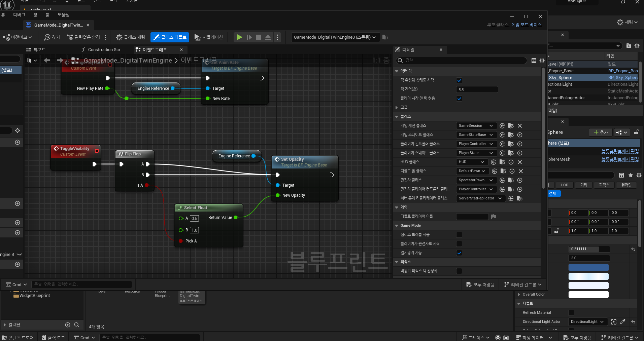Image resolution: width=644 pixels, height=341 pixels.
Task: Open Details panel settings gear
Action: coord(542,61)
